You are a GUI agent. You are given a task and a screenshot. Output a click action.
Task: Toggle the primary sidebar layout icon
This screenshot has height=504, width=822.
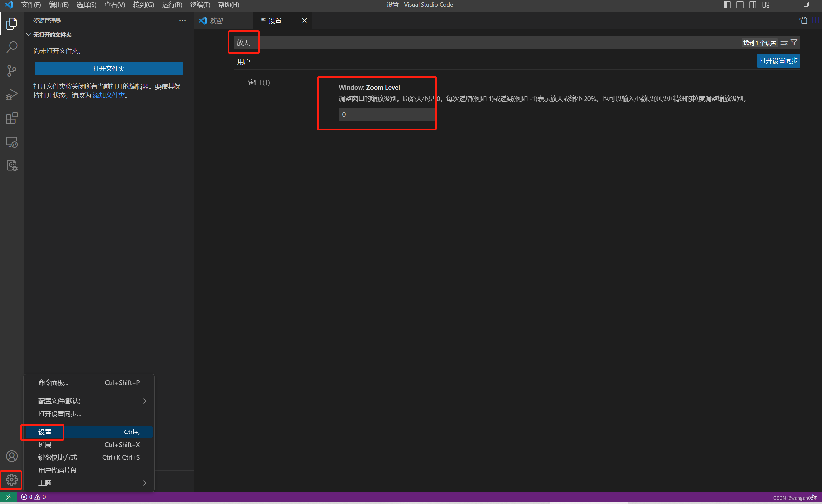727,5
